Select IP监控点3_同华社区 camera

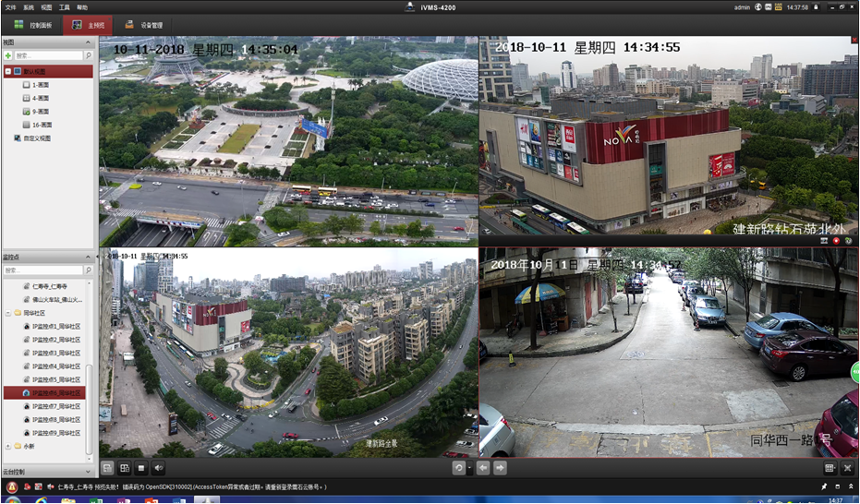tap(52, 354)
